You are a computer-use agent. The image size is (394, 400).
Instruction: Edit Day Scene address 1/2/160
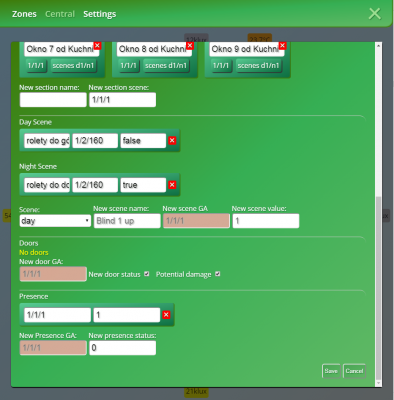[95, 141]
